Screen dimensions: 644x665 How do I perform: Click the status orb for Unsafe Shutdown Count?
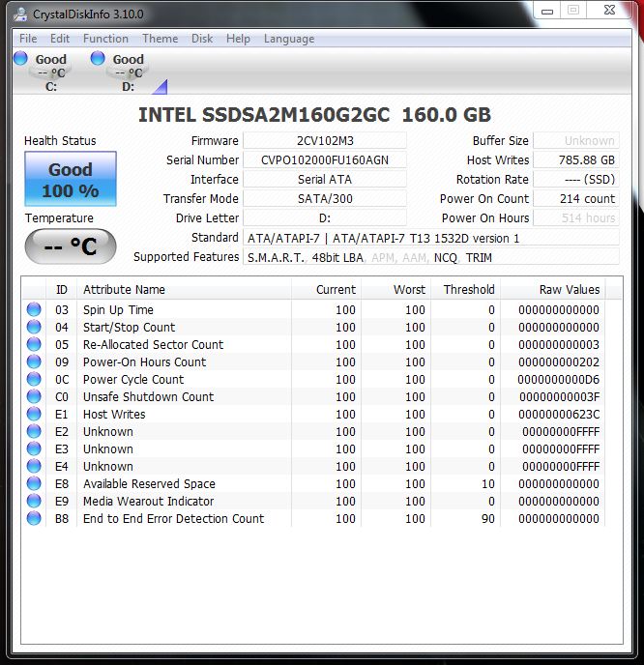click(34, 396)
